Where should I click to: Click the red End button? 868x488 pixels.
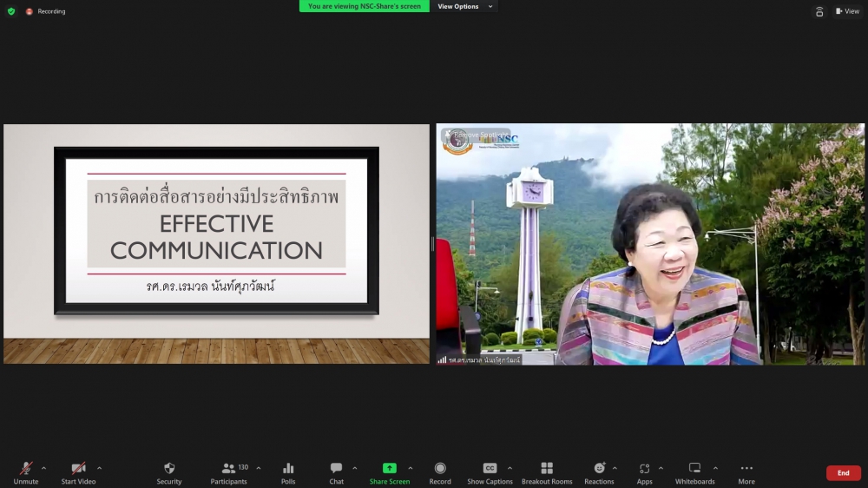click(x=843, y=473)
